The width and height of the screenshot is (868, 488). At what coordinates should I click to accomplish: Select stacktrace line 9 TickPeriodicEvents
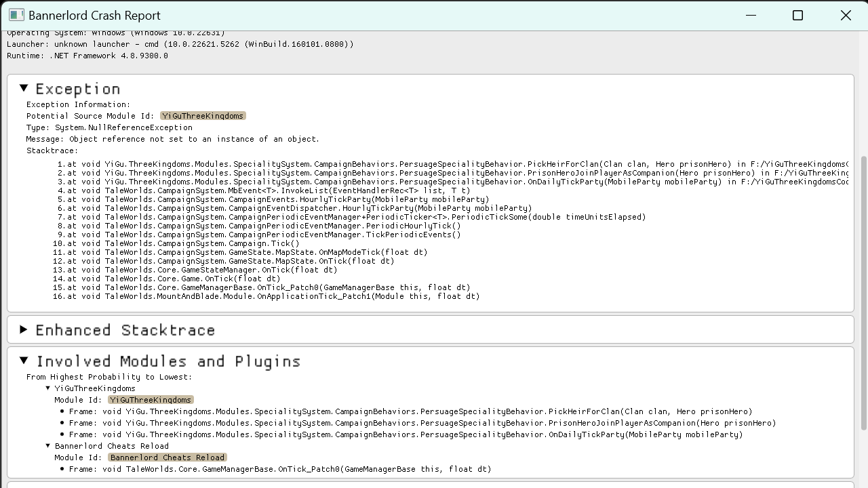(x=259, y=235)
